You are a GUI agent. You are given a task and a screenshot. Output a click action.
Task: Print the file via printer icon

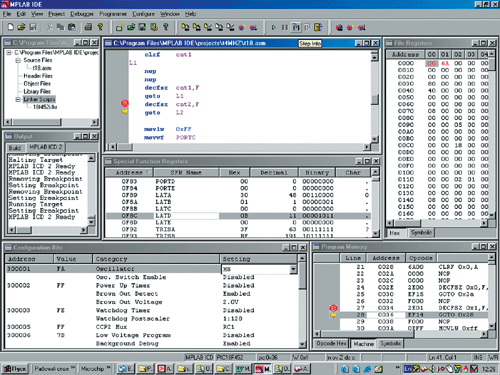pyautogui.click(x=88, y=27)
